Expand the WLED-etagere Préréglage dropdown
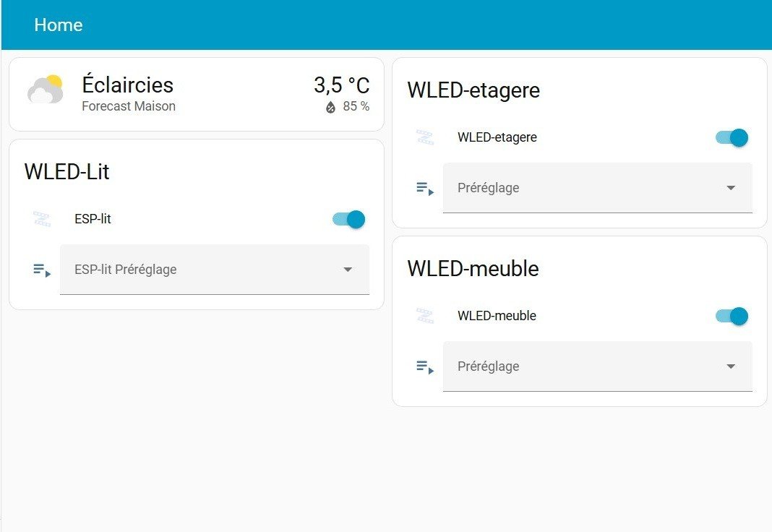The height and width of the screenshot is (532, 772). [x=597, y=188]
